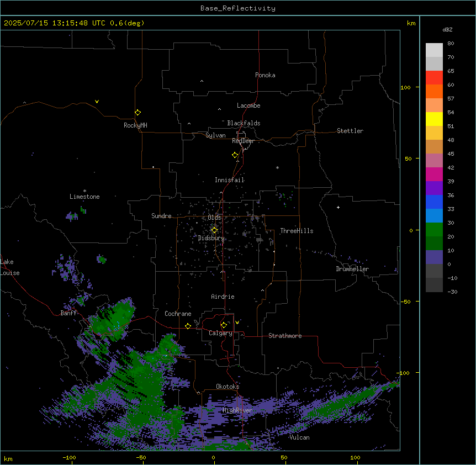Click the white asterisk marker above Limestone
The image size is (476, 465).
click(x=84, y=191)
